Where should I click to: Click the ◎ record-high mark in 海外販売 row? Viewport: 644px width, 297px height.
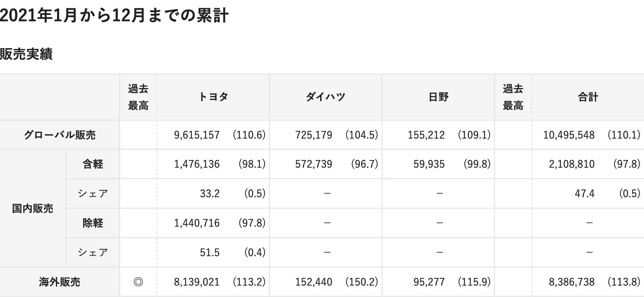click(x=138, y=282)
